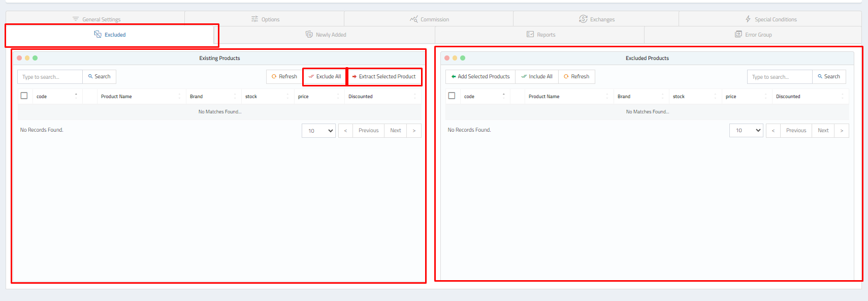Toggle select-all checkbox in Existing Products table
The image size is (868, 301).
[x=24, y=96]
